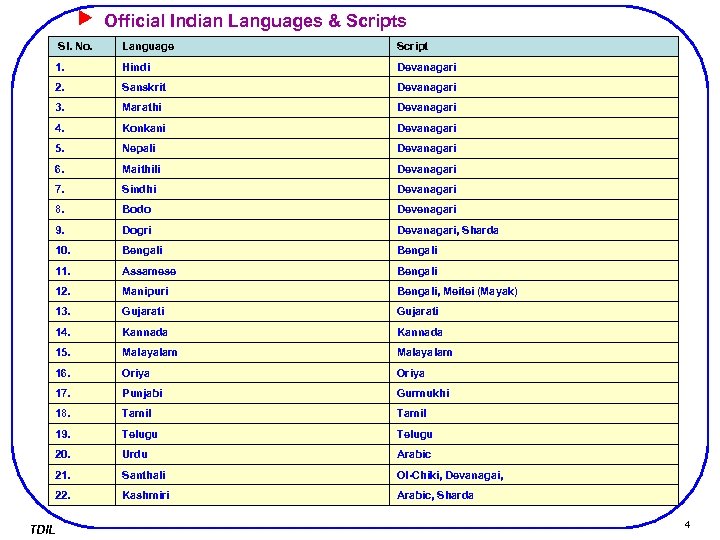This screenshot has height=540, width=720.
Task: Click the Bengali script cell in row 10
Action: [x=534, y=250]
